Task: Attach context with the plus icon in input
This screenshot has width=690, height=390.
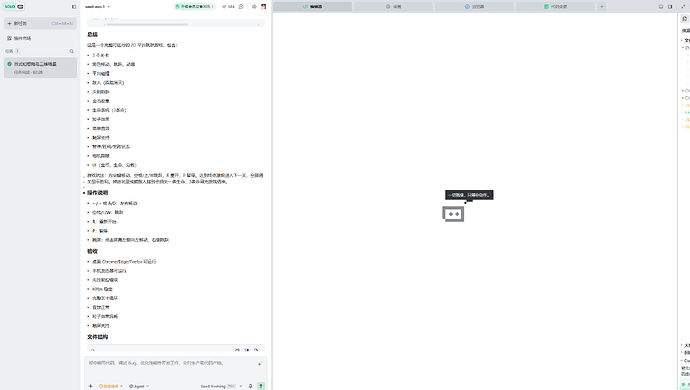Action: (x=91, y=386)
